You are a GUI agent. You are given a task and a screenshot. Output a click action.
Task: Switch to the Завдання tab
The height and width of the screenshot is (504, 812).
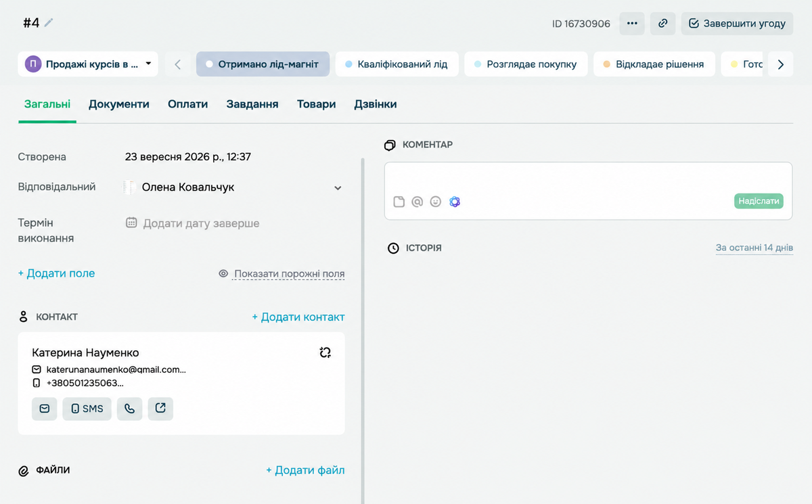pos(252,104)
